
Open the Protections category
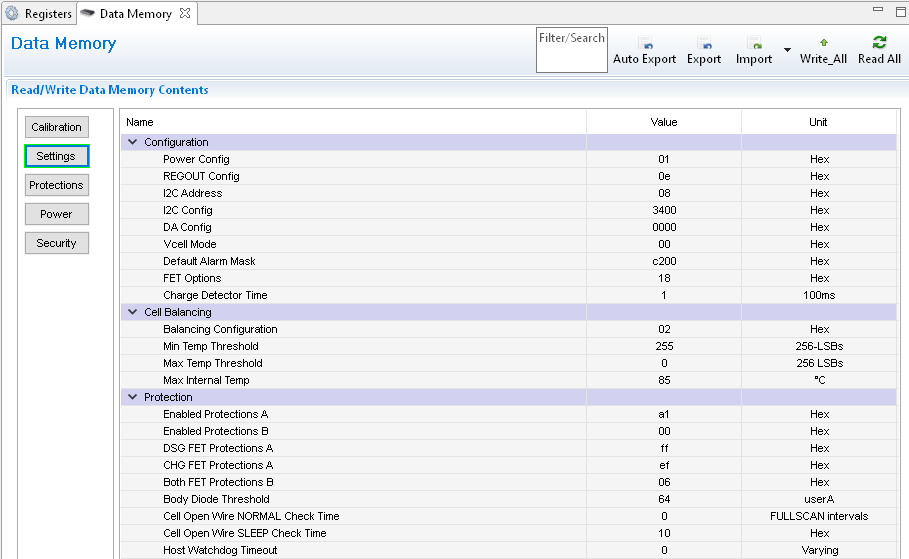[57, 185]
